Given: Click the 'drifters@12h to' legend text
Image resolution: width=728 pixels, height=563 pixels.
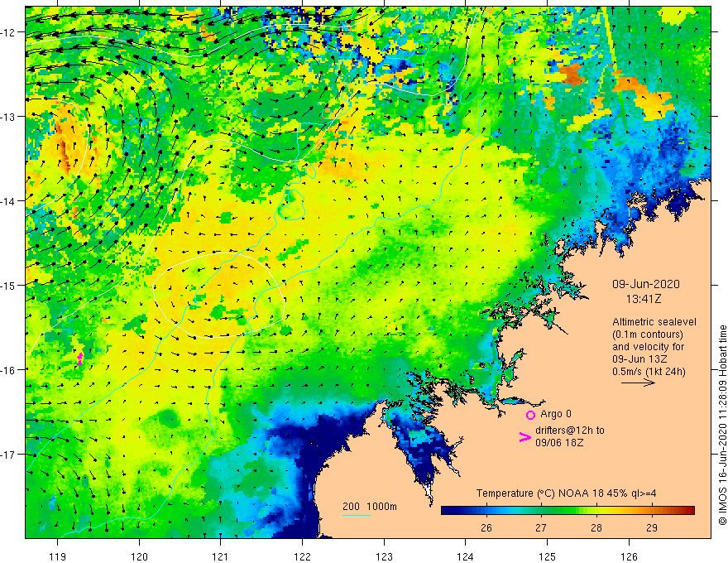Looking at the screenshot, I should pyautogui.click(x=570, y=431).
